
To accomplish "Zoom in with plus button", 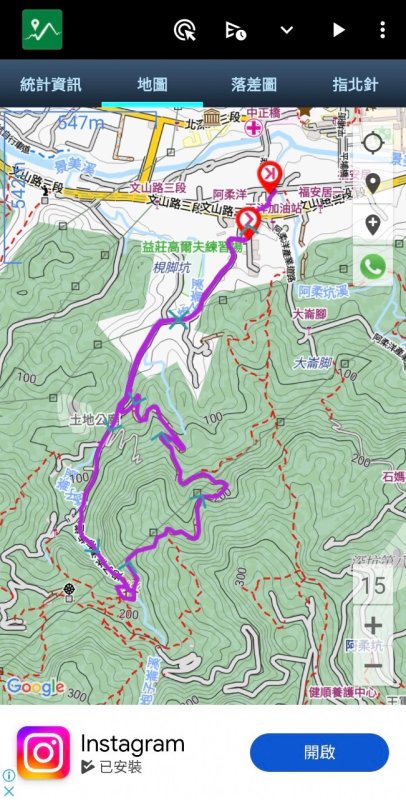I will click(x=373, y=626).
